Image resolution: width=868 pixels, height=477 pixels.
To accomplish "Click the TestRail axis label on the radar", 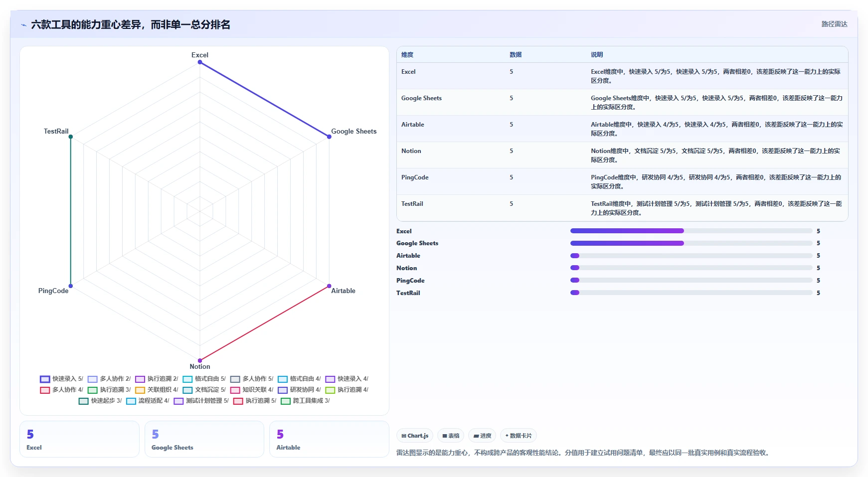I will pos(56,131).
